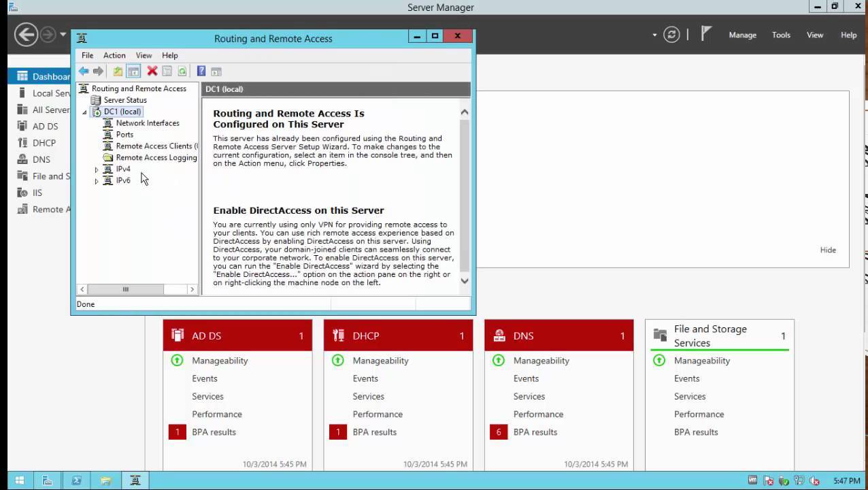Expand the IPv4 tree node

coord(97,169)
